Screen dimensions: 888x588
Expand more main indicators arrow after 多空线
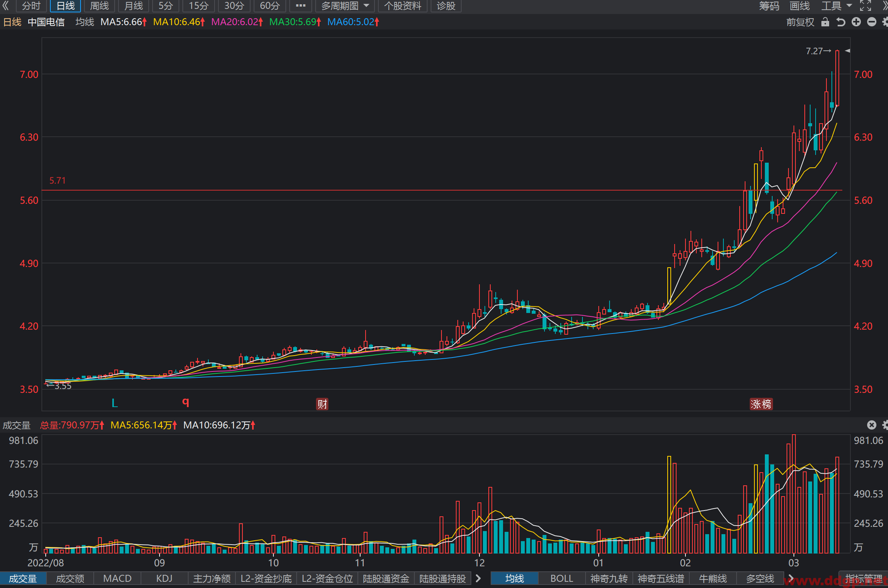(791, 578)
